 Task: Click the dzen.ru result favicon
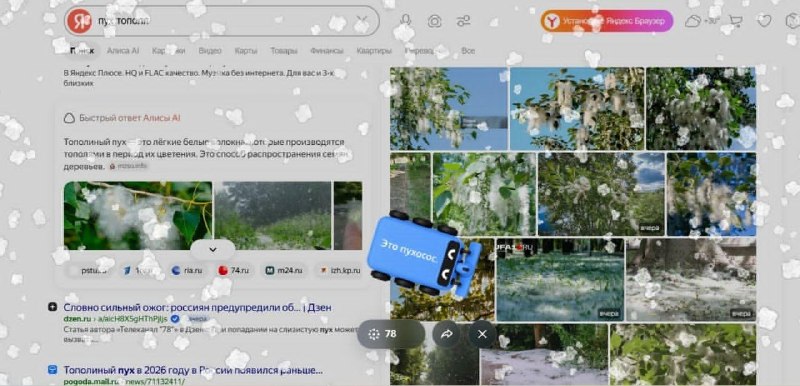pyautogui.click(x=52, y=307)
